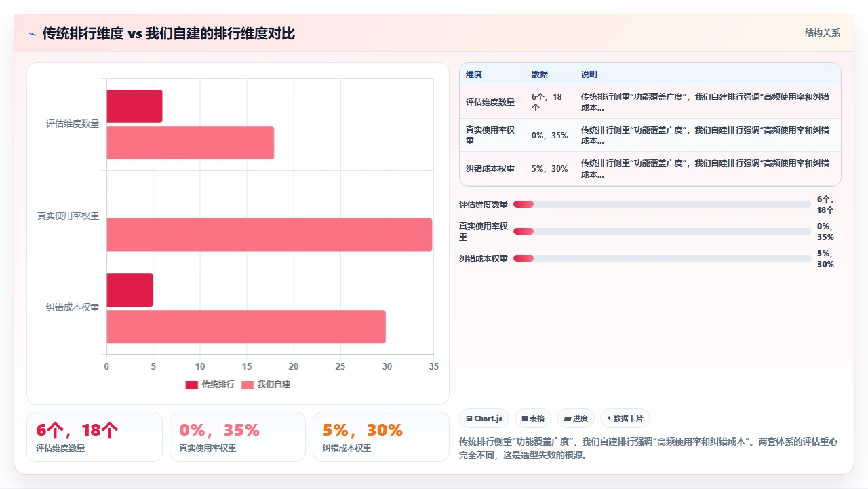Click the page title 传统排行维度 vs 我们自建
This screenshot has height=489, width=868.
pos(169,33)
